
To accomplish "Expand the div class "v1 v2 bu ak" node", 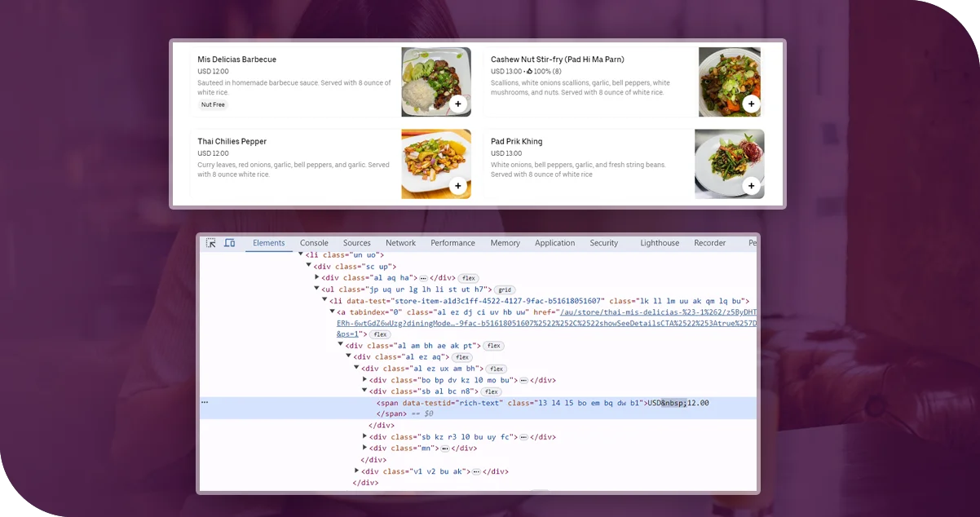I will 357,471.
